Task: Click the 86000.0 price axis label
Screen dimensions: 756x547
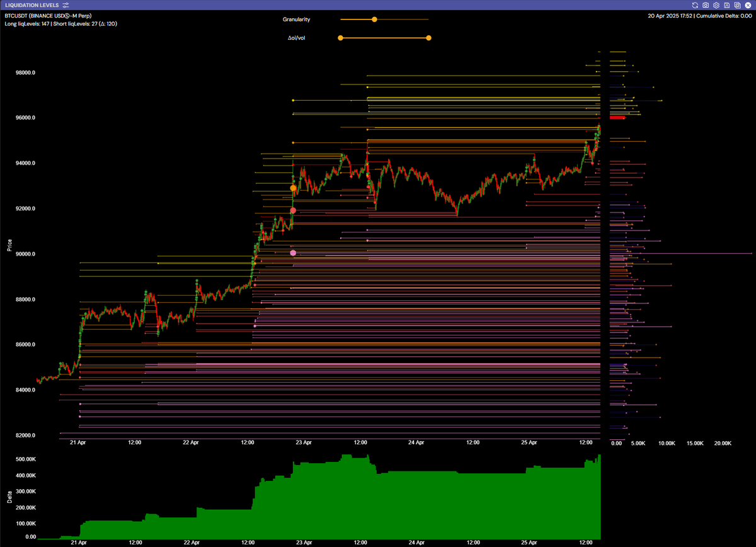Action: [25, 344]
